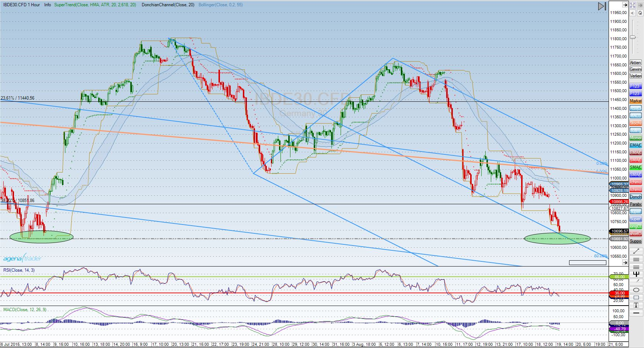Select the trend line drawing tool
The height and width of the screenshot is (348, 644).
(x=636, y=251)
